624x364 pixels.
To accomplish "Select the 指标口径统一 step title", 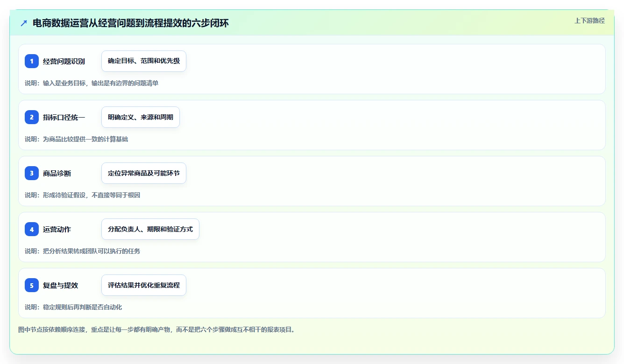I will coord(64,117).
